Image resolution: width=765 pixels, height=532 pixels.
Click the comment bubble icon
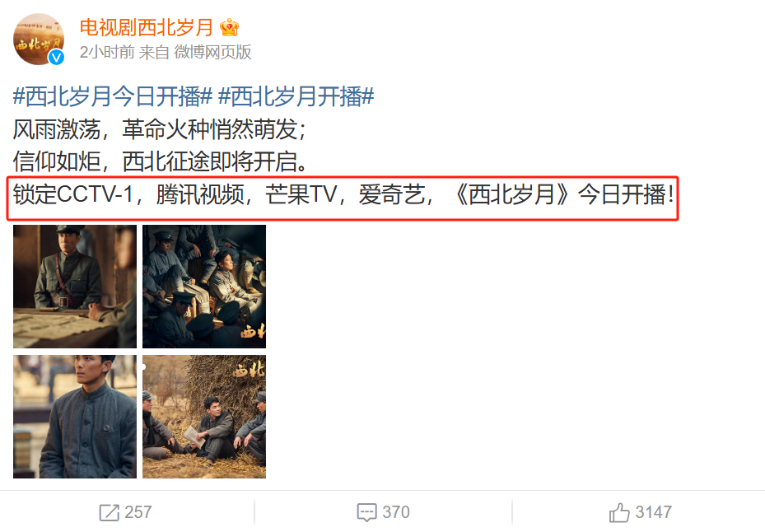tap(366, 512)
